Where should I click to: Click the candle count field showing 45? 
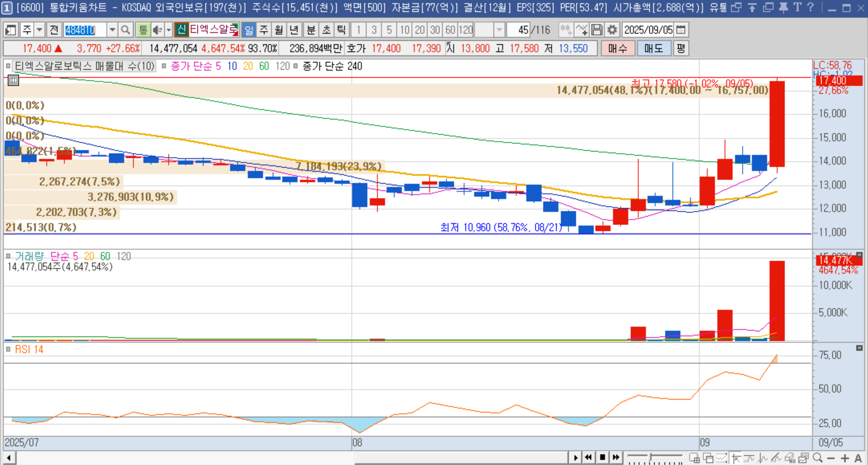518,30
